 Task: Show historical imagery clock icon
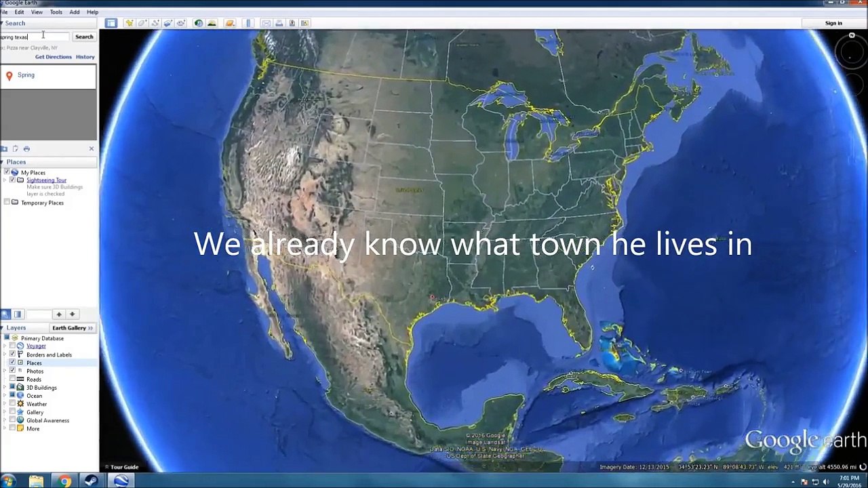[199, 23]
